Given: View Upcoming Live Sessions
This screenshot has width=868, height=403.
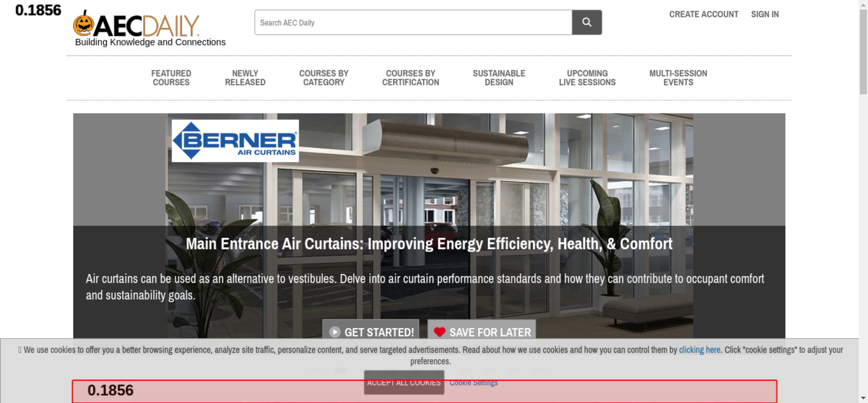Looking at the screenshot, I should (x=587, y=78).
